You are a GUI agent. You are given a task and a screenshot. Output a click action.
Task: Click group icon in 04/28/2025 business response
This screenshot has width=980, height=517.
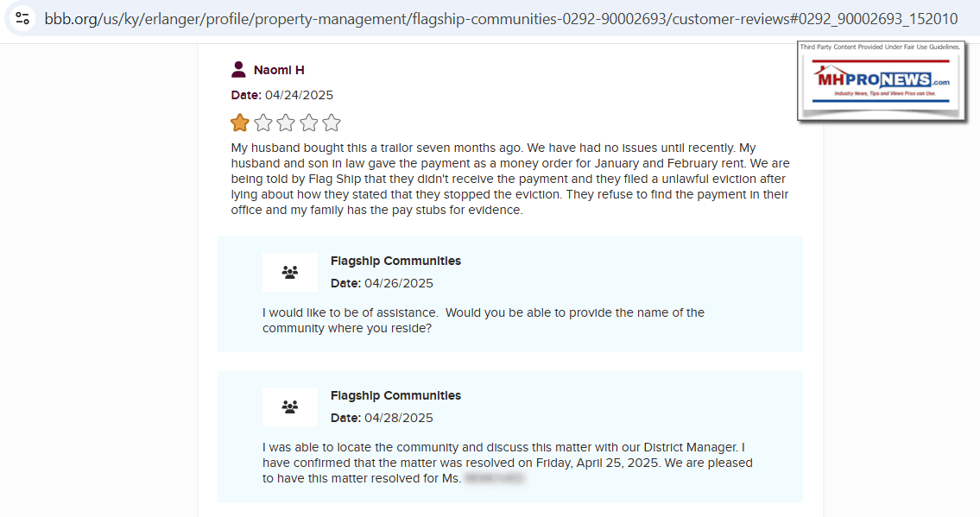tap(290, 407)
